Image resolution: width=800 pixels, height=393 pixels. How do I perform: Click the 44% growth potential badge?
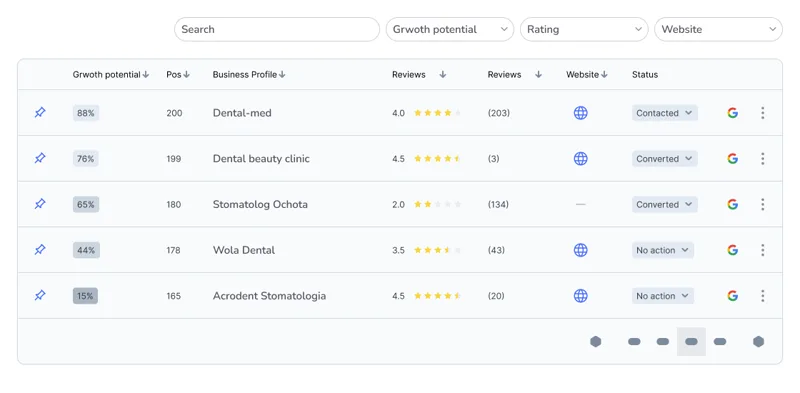(86, 250)
